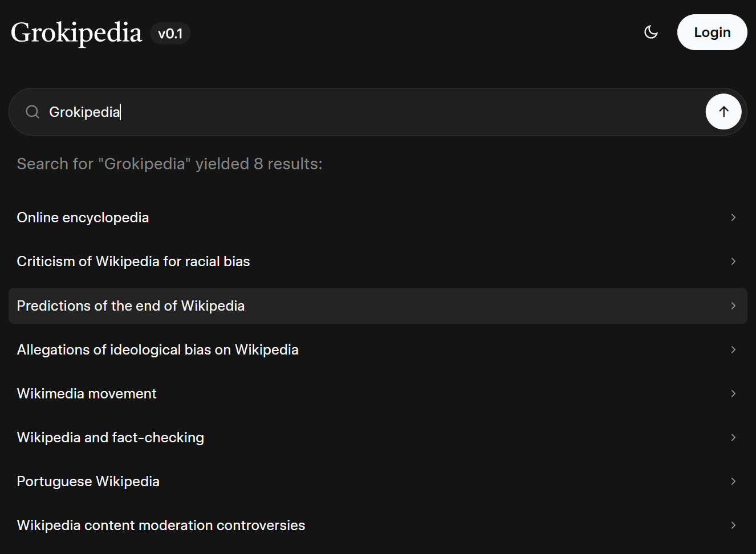Select Predictions of the end of Wikipedia

click(x=131, y=306)
